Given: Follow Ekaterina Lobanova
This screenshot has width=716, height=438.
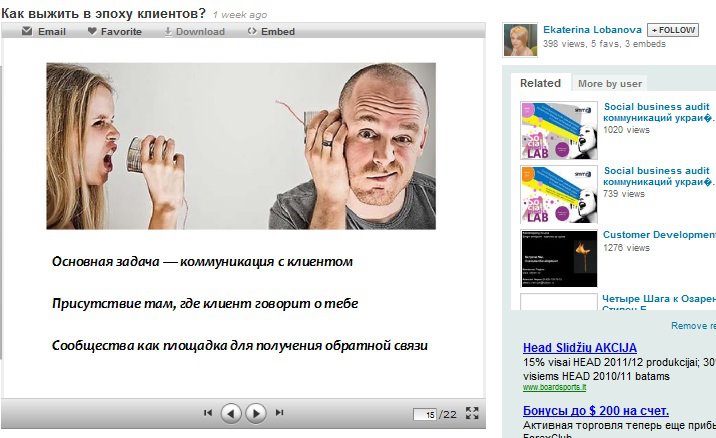Looking at the screenshot, I should click(x=673, y=30).
